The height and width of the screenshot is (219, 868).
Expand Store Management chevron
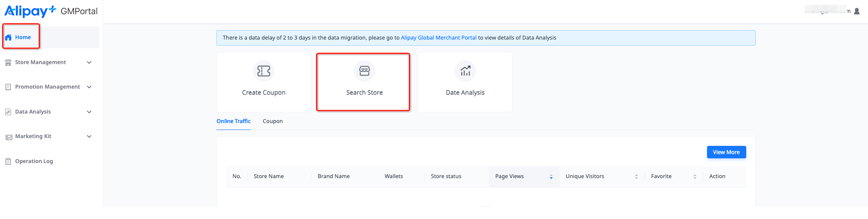coord(89,62)
